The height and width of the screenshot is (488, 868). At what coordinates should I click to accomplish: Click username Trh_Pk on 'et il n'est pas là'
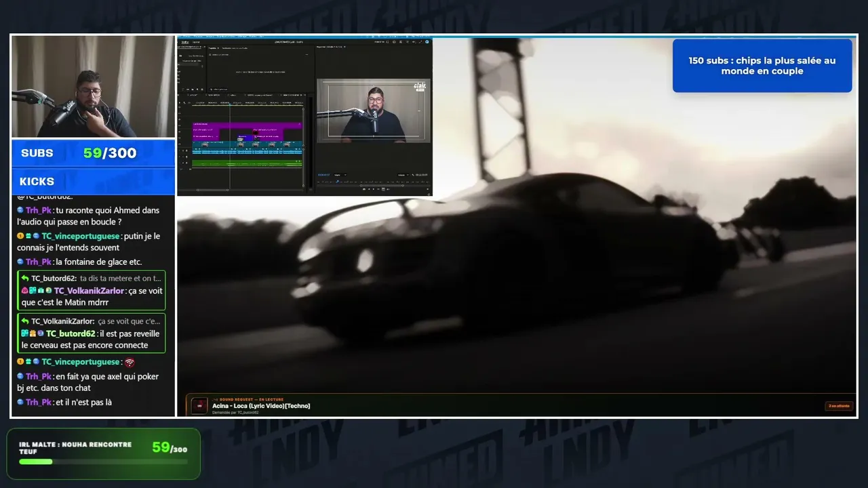[39, 402]
